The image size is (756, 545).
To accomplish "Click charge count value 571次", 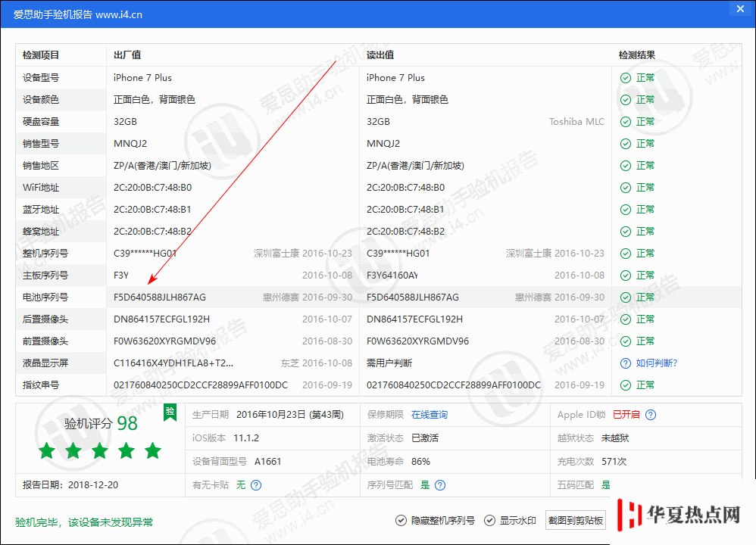I will point(614,462).
